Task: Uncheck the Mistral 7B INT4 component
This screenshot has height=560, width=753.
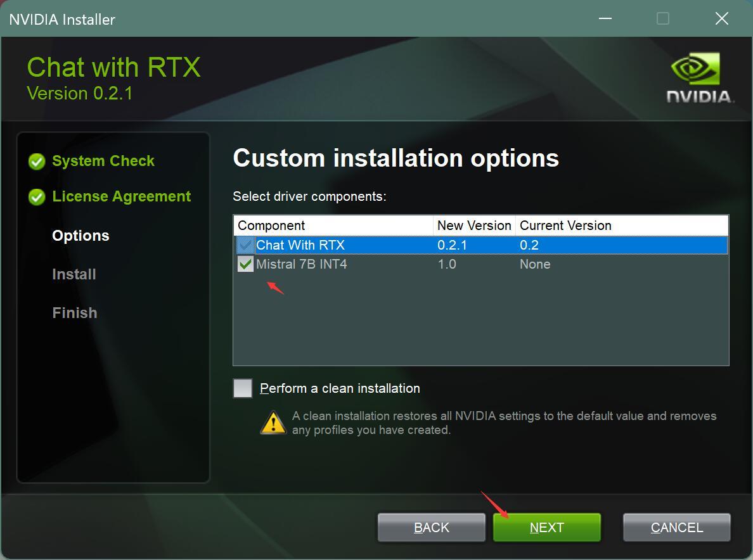Action: (x=245, y=264)
